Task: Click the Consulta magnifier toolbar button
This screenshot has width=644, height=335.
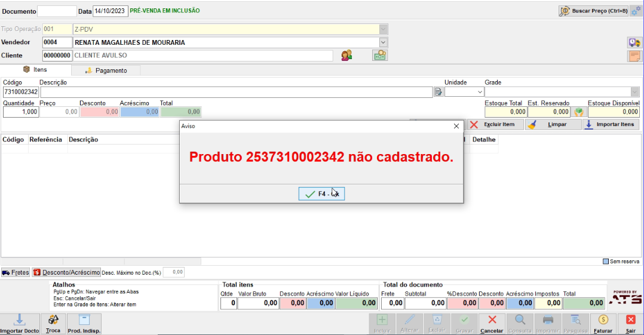Action: click(x=520, y=324)
